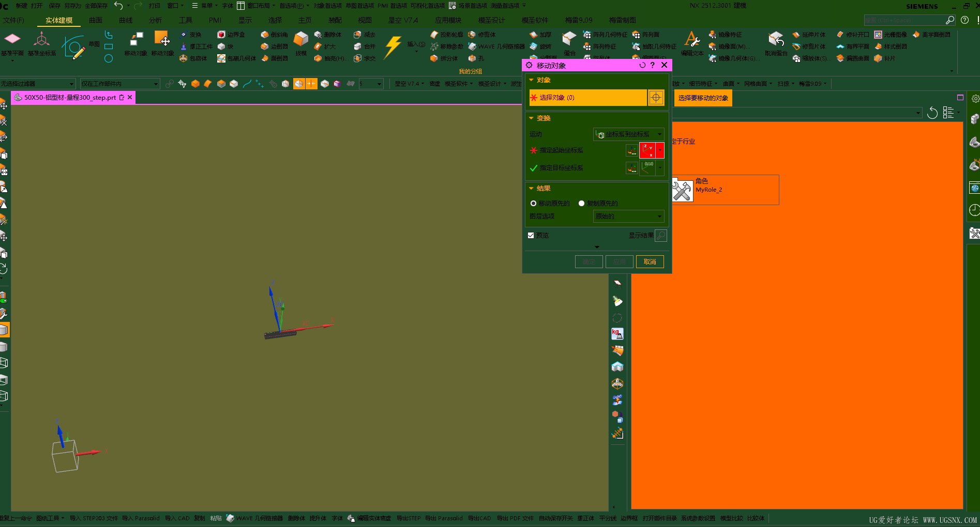980x527 pixels.
Task: Open the red start CSYS type dropdown arrow
Action: pos(660,150)
